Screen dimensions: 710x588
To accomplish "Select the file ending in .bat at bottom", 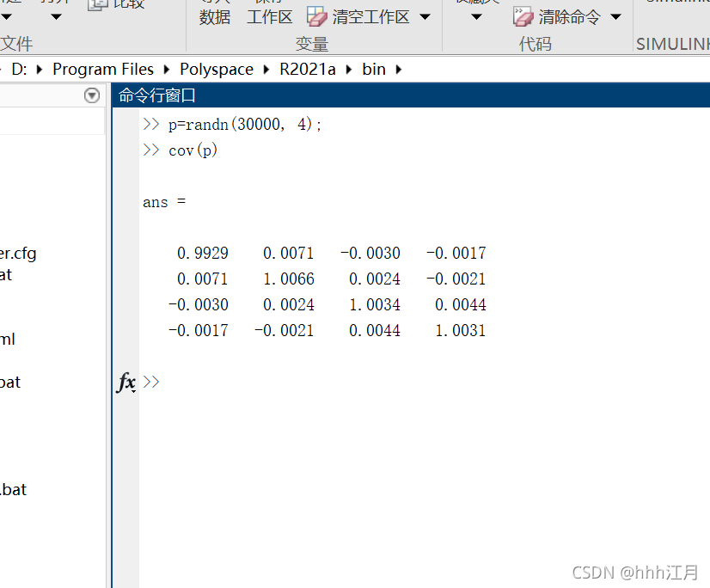I will (x=14, y=489).
